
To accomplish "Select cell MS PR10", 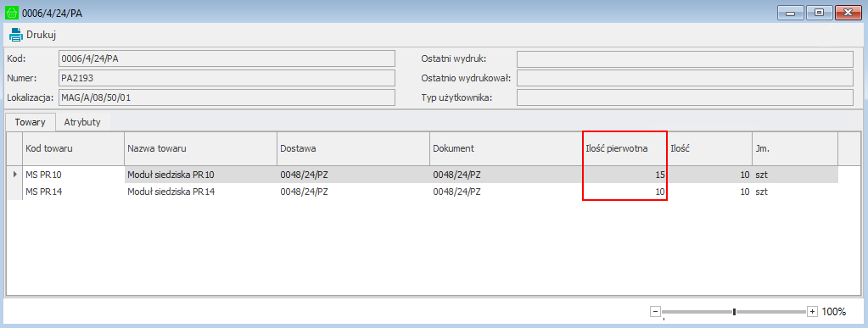I will [x=73, y=175].
